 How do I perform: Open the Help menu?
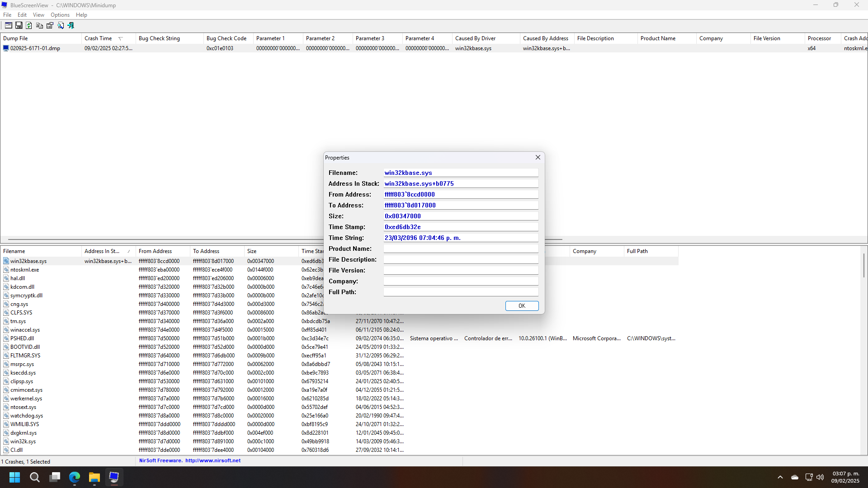81,15
